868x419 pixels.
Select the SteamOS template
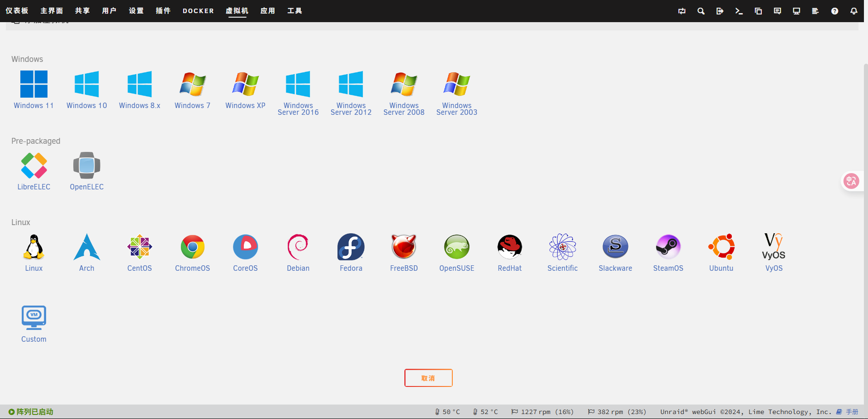669,253
